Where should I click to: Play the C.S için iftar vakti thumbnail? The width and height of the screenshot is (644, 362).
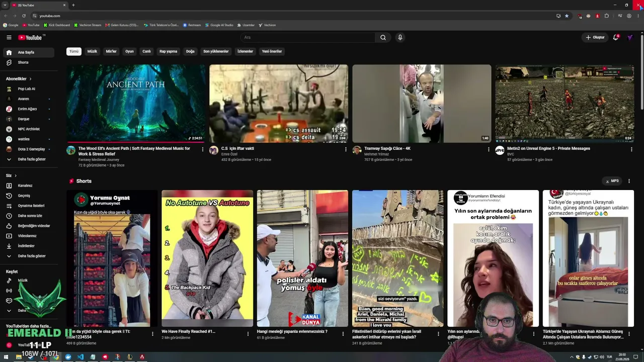[279, 103]
